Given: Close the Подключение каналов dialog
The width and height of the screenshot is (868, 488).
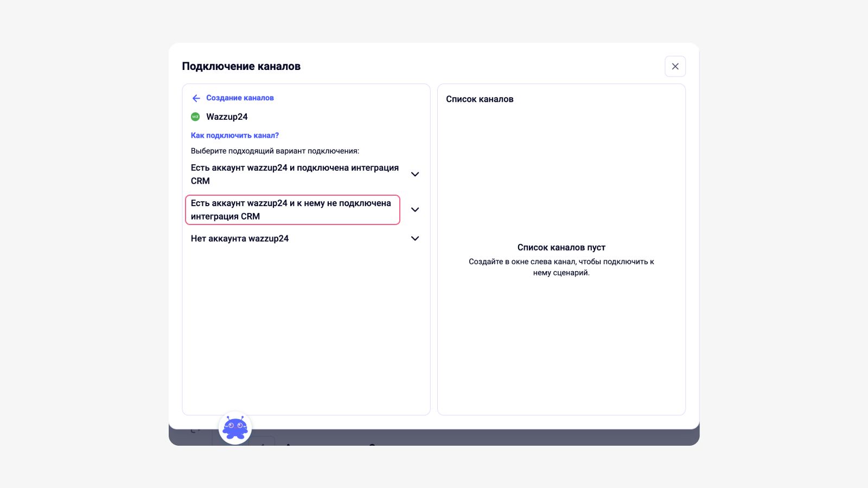Looking at the screenshot, I should point(675,66).
